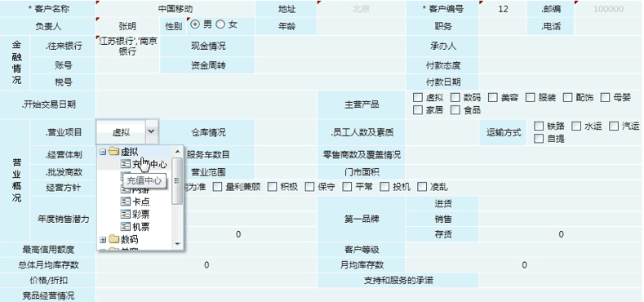Check the 汽运 transport checkbox
This screenshot has width=644, height=302.
tap(614, 127)
